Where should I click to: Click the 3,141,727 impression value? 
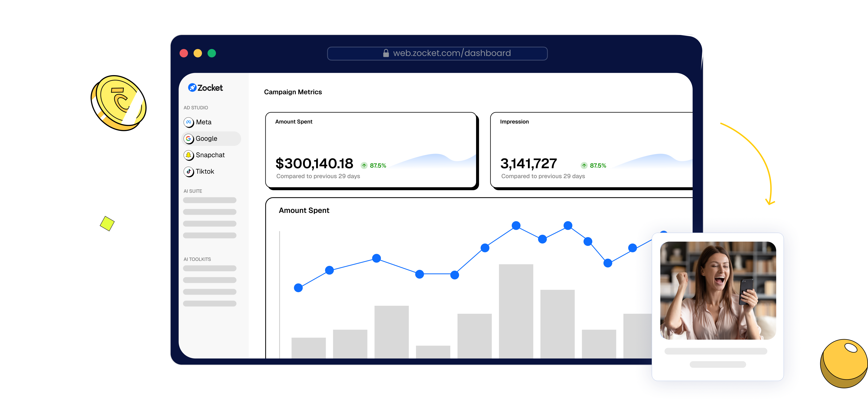click(528, 164)
